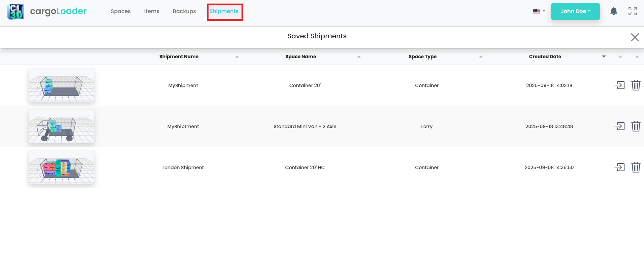The image size is (644, 268).
Task: Load the MyShiptment lorry shipment
Action: pos(619,126)
